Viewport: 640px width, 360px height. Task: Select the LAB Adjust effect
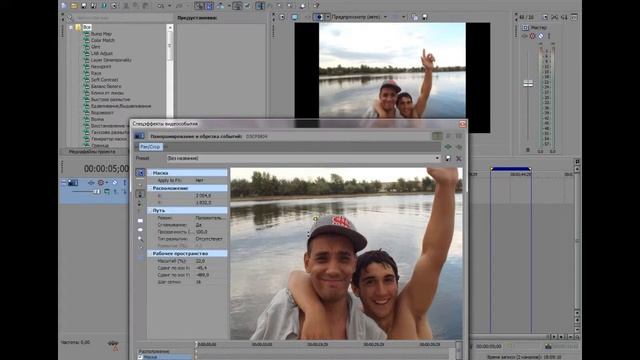(102, 53)
